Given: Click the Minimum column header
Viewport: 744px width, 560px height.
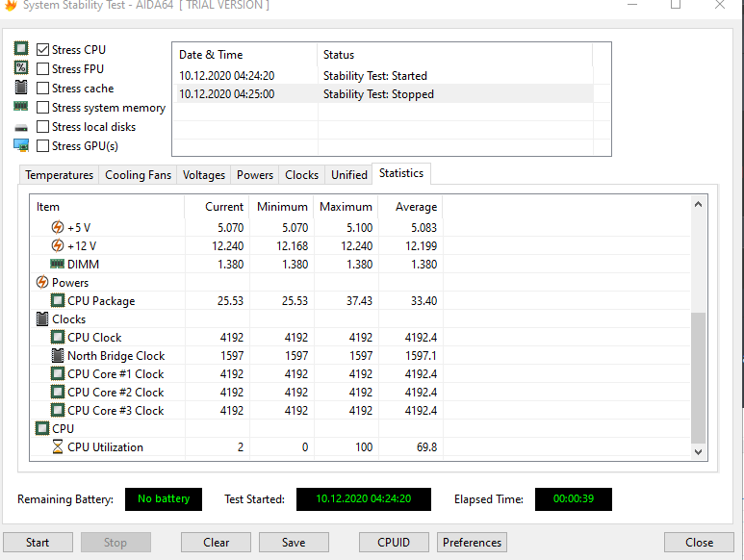Looking at the screenshot, I should [281, 207].
